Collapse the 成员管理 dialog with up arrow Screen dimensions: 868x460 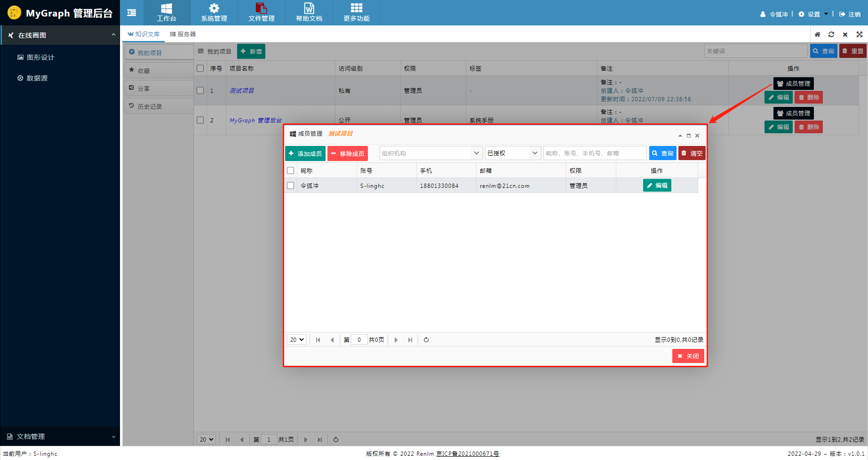click(x=680, y=136)
